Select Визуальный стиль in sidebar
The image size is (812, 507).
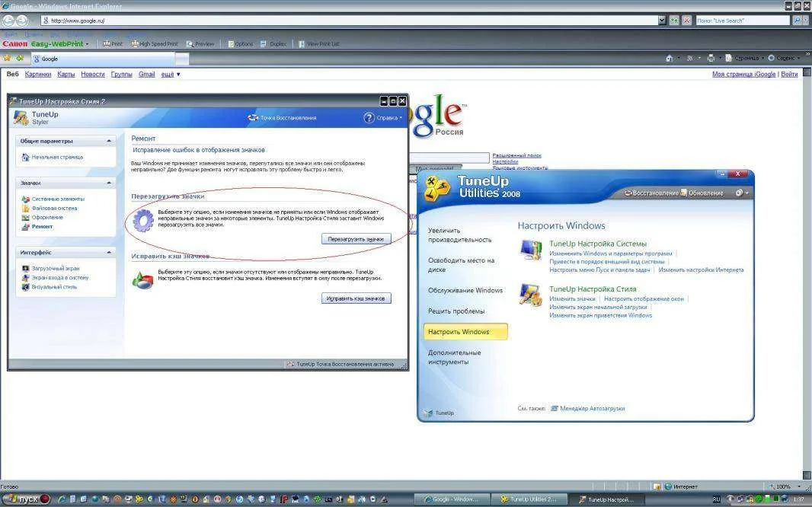(50, 286)
